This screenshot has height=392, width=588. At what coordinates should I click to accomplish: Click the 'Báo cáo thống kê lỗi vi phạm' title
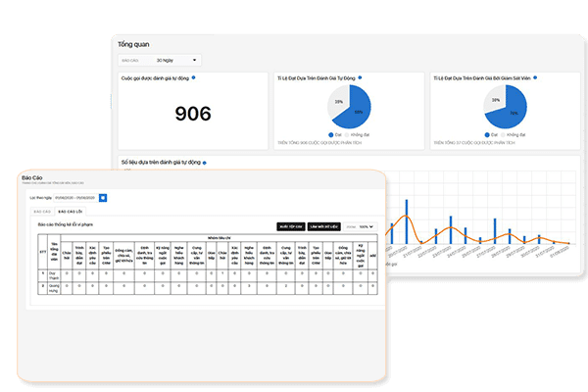(x=66, y=224)
